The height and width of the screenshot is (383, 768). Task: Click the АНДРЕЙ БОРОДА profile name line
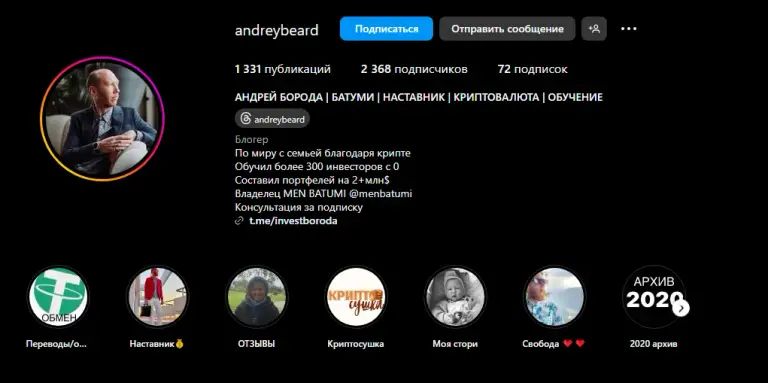pos(419,97)
